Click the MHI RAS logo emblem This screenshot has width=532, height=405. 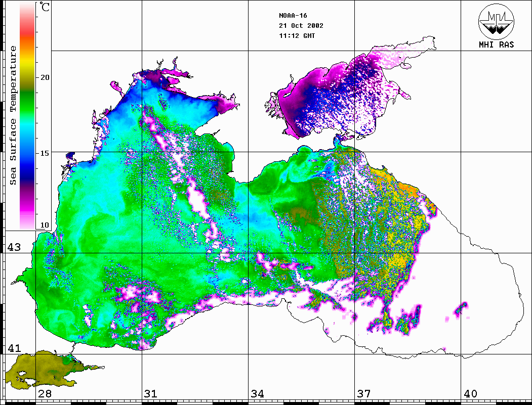pos(496,21)
